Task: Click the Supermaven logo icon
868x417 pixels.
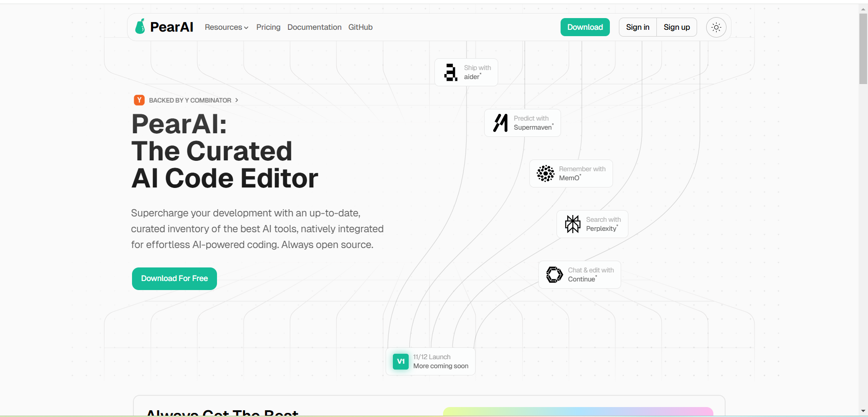Action: [500, 123]
